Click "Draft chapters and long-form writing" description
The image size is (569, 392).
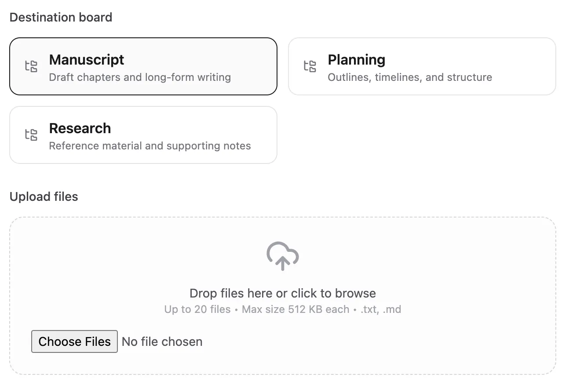click(140, 77)
